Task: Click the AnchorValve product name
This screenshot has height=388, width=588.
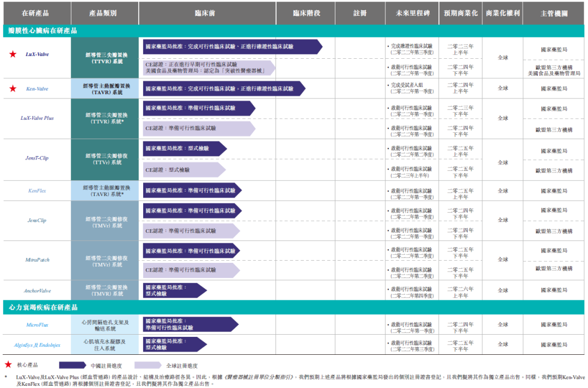Action: click(x=37, y=291)
